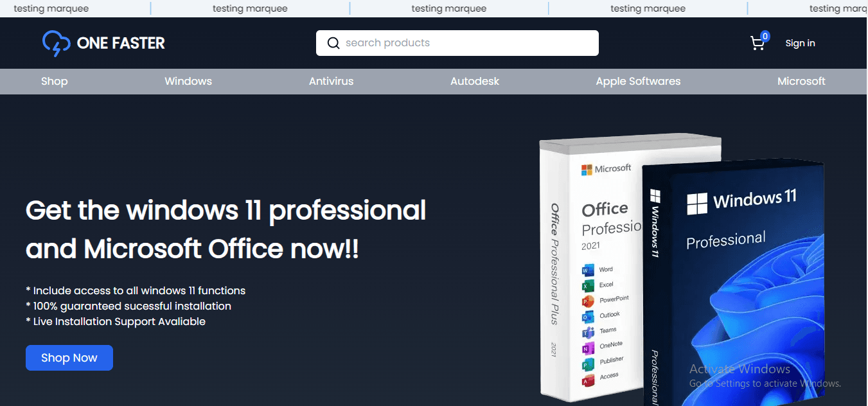This screenshot has height=406, width=868.
Task: Click the Access icon on Office box
Action: point(587,381)
